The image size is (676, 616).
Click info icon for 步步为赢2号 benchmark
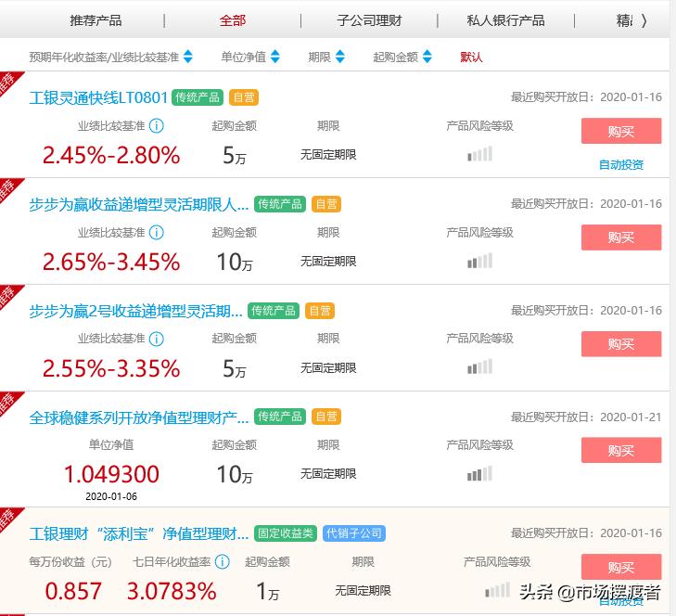[156, 339]
